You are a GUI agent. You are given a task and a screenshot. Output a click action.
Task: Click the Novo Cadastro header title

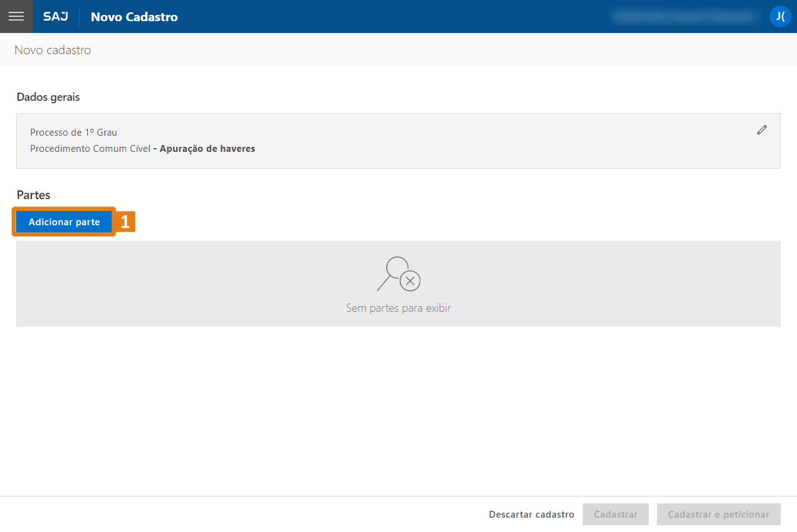[134, 17]
